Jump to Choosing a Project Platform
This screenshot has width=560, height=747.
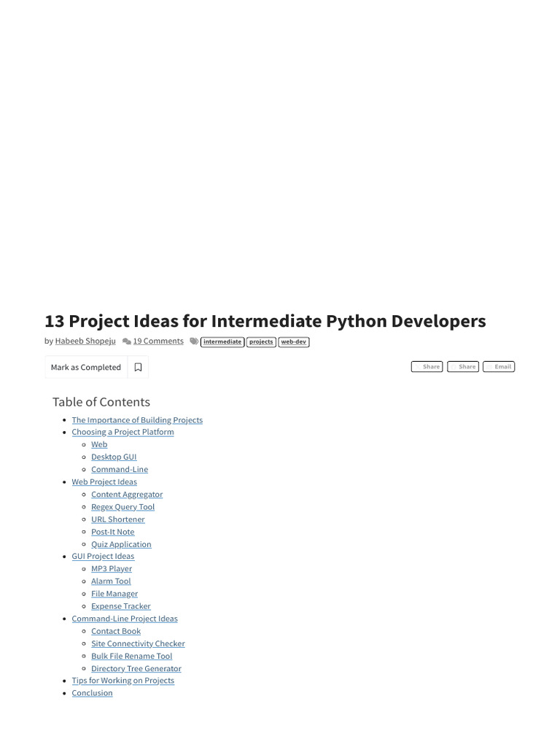click(122, 432)
